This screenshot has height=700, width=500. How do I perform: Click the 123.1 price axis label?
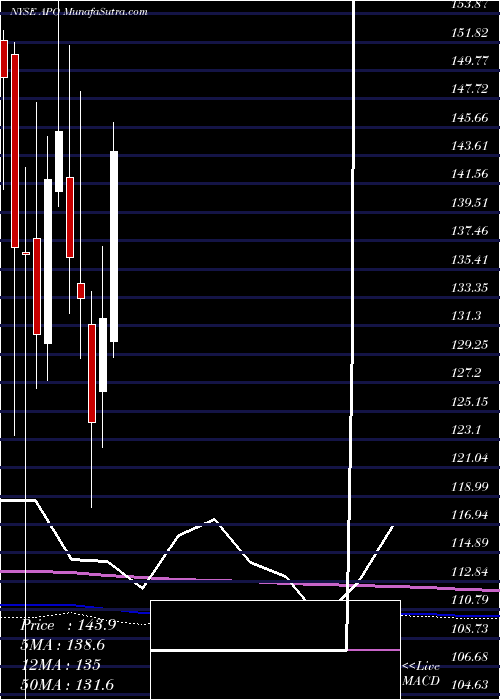click(x=466, y=430)
